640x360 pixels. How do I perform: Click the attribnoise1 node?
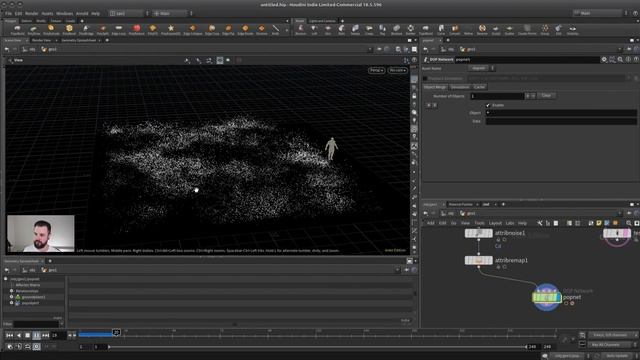(479, 233)
